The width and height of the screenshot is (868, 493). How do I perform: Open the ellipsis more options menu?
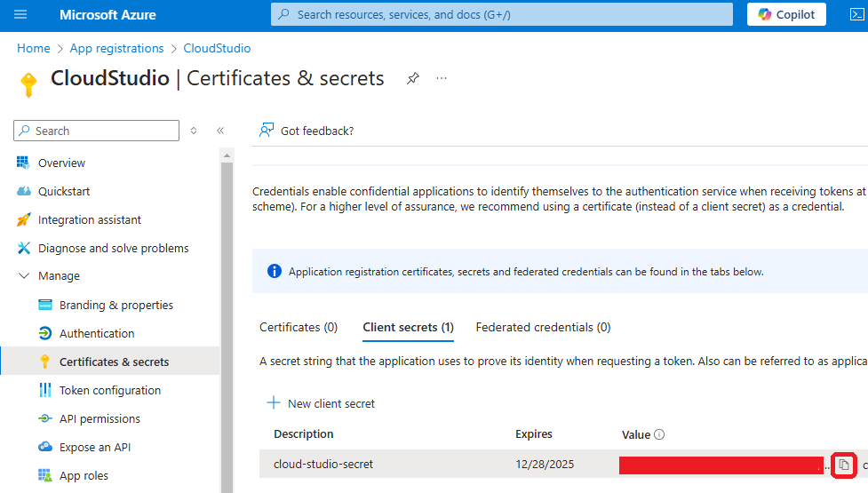point(442,78)
